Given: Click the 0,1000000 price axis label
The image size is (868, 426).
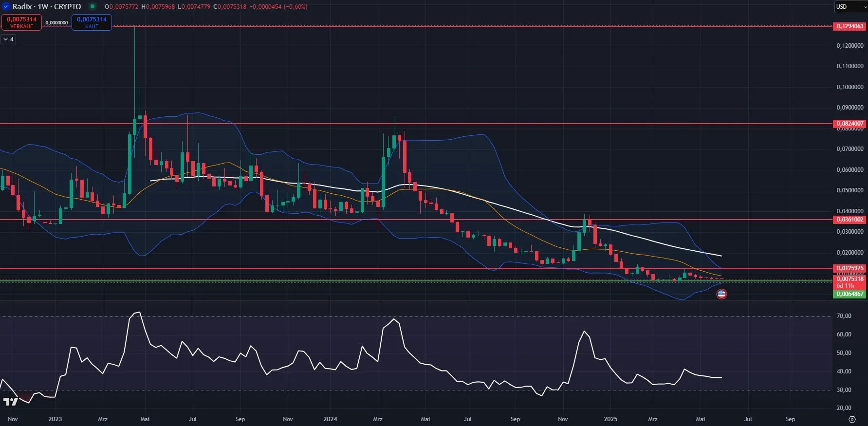Looking at the screenshot, I should tap(850, 87).
